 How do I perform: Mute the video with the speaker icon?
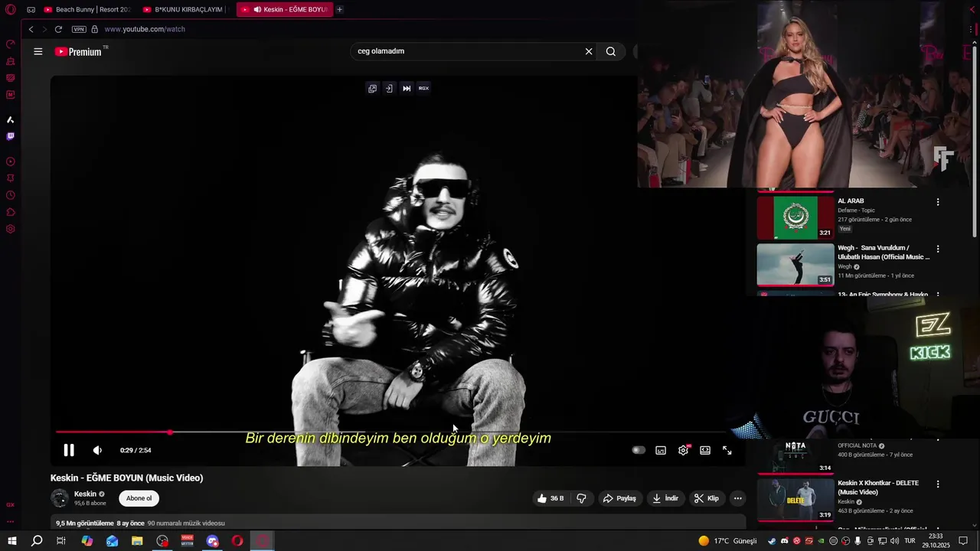[97, 450]
